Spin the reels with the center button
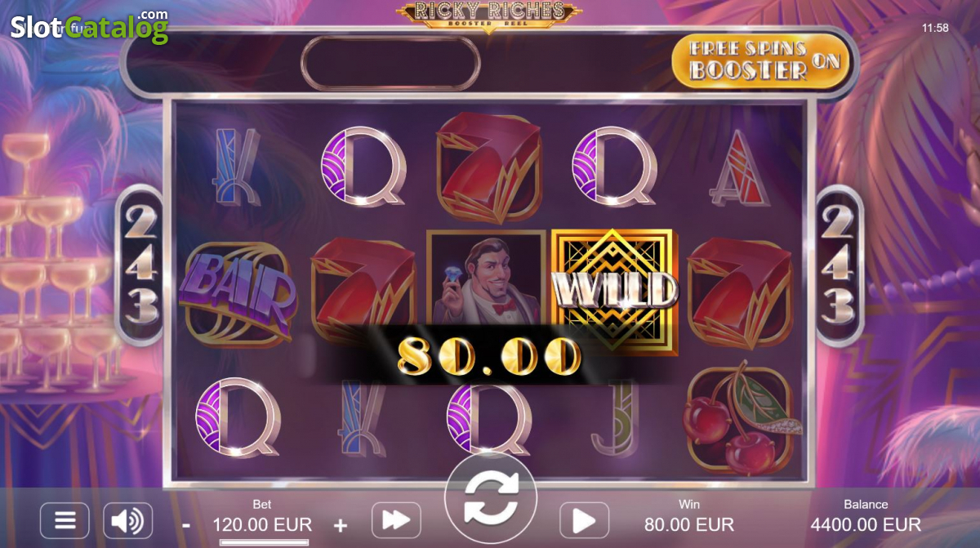Screen dimensions: 980x548 (490, 497)
